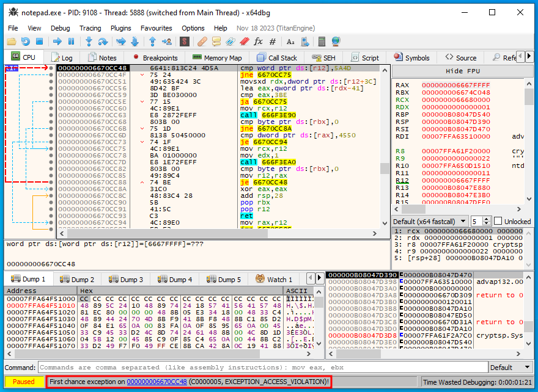Open the calling convention dropdown
538x392 pixels.
coord(430,221)
